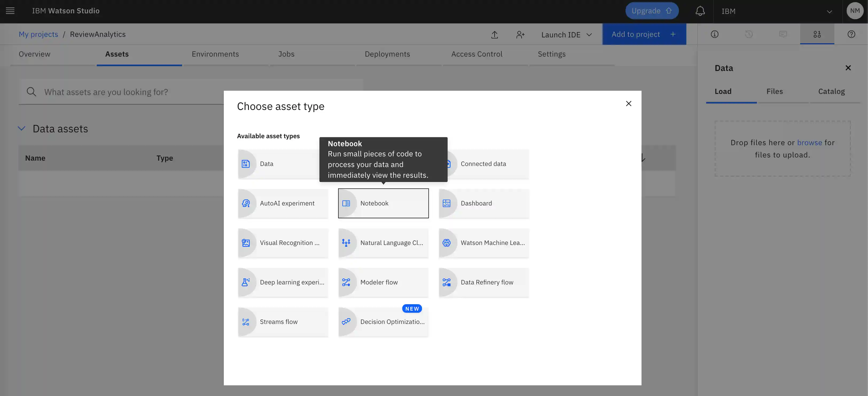
Task: Click the browse link to upload files
Action: click(809, 143)
